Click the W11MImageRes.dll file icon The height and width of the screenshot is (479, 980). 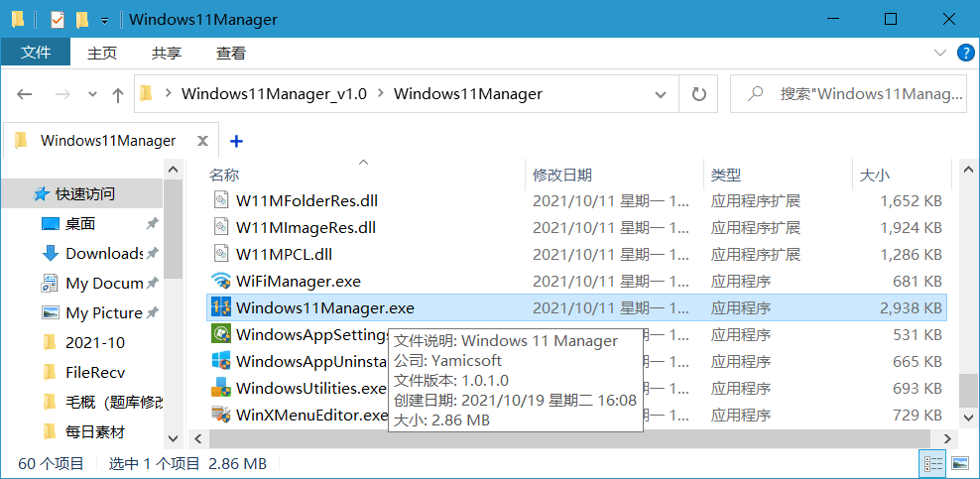point(221,227)
